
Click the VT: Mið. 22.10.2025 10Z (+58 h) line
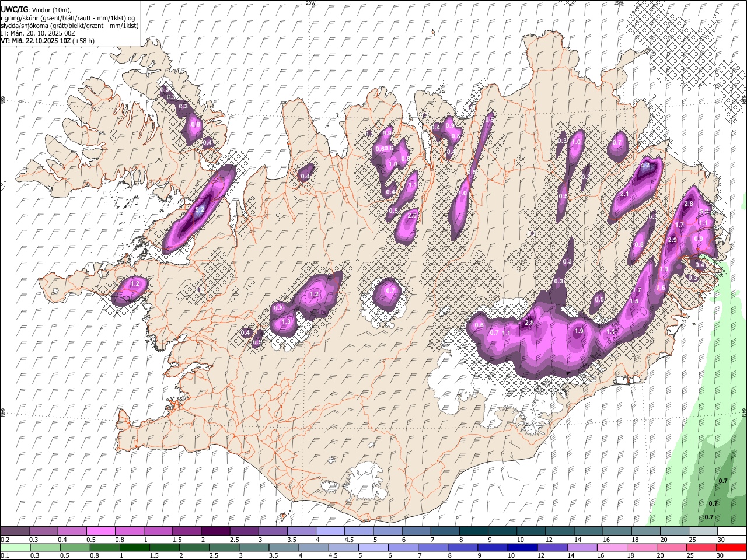click(47, 41)
